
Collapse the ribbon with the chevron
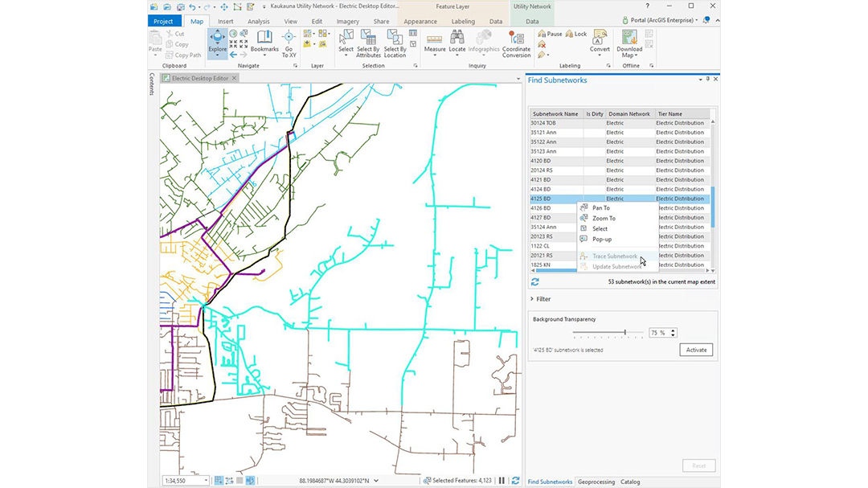718,20
